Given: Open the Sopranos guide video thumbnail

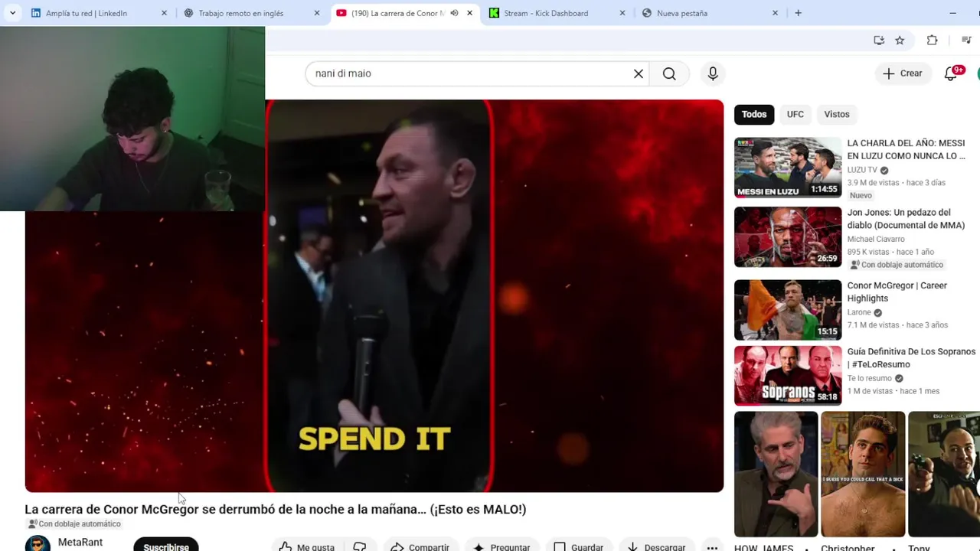Looking at the screenshot, I should (788, 376).
